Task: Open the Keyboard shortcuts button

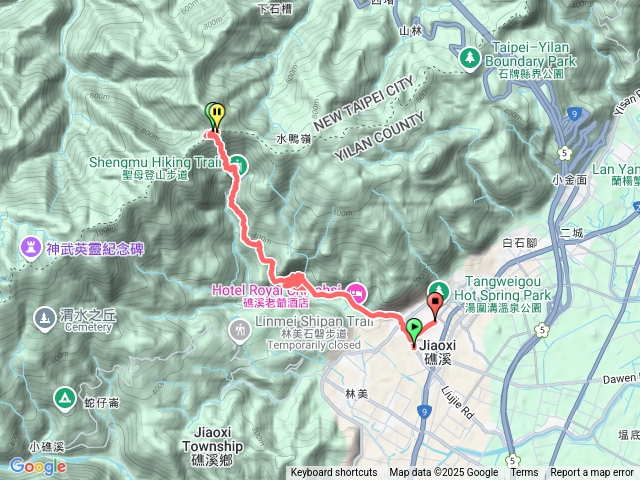Action: [334, 473]
